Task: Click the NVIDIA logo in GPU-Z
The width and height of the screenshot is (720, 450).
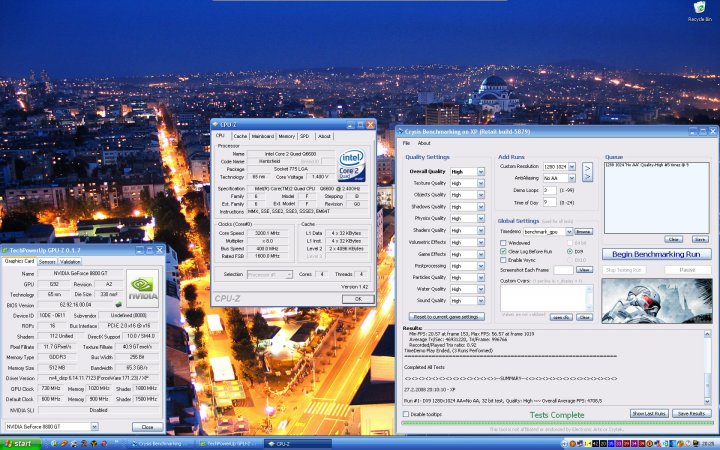Action: 142,288
